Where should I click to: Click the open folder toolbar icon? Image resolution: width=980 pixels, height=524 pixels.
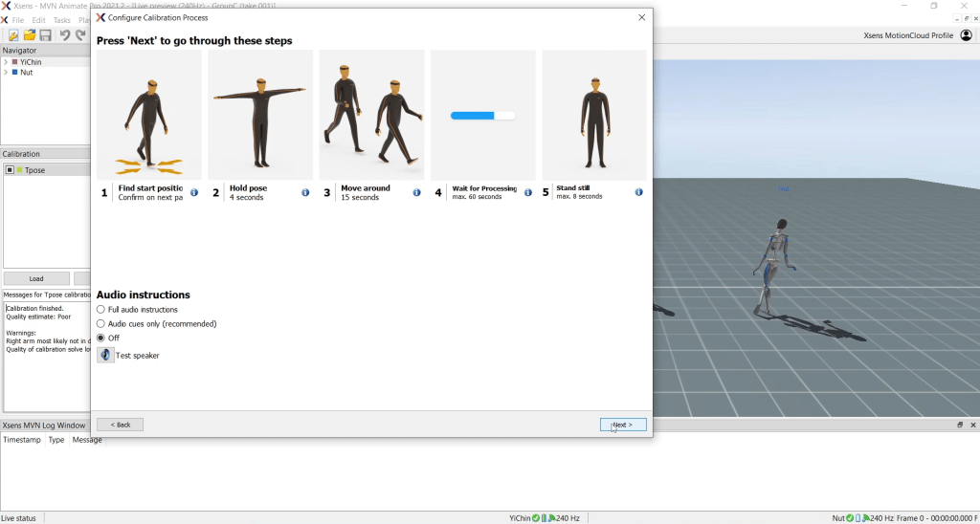tap(30, 35)
